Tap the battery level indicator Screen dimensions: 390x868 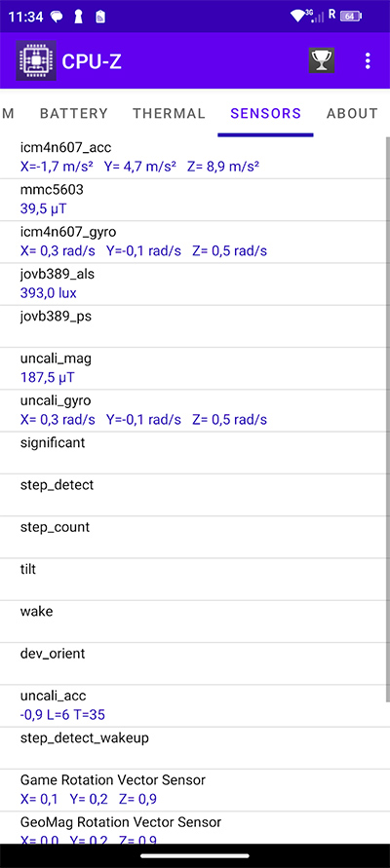tap(351, 16)
